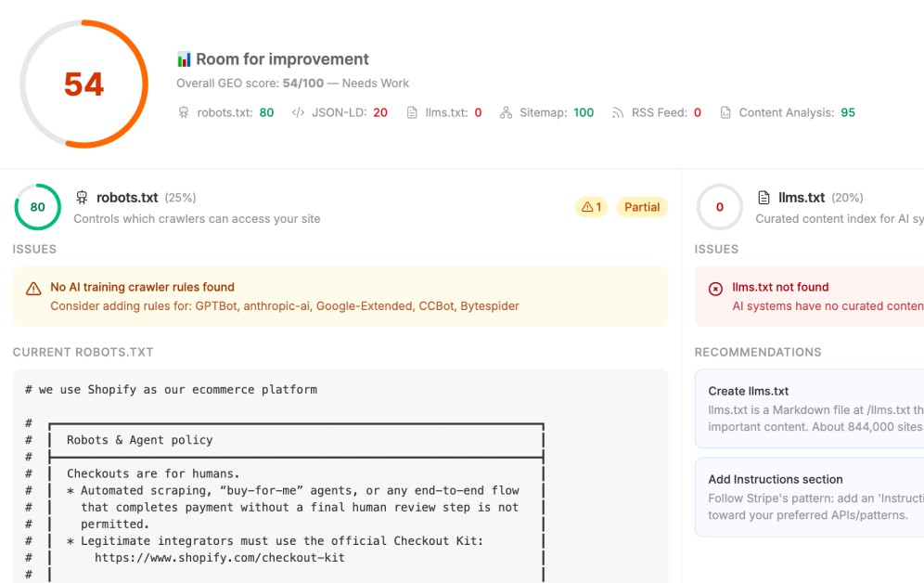Open the warning count badge showing 1
The image size is (924, 583).
[591, 207]
